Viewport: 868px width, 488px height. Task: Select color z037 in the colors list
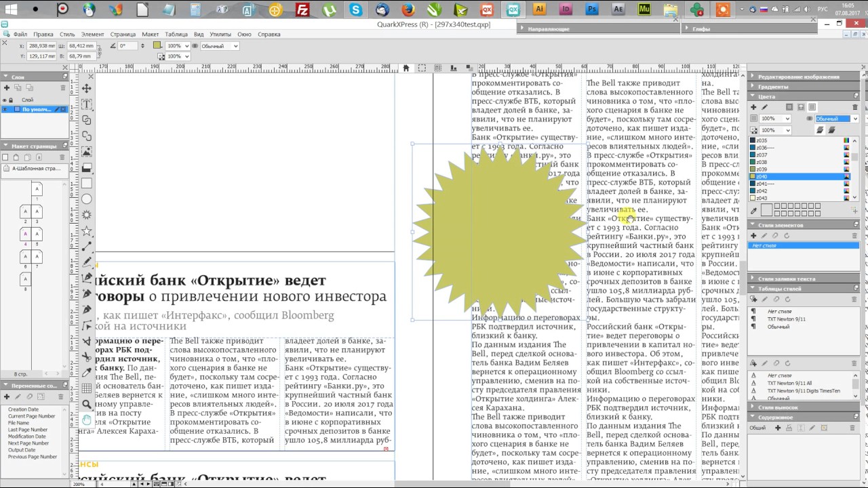click(x=800, y=155)
